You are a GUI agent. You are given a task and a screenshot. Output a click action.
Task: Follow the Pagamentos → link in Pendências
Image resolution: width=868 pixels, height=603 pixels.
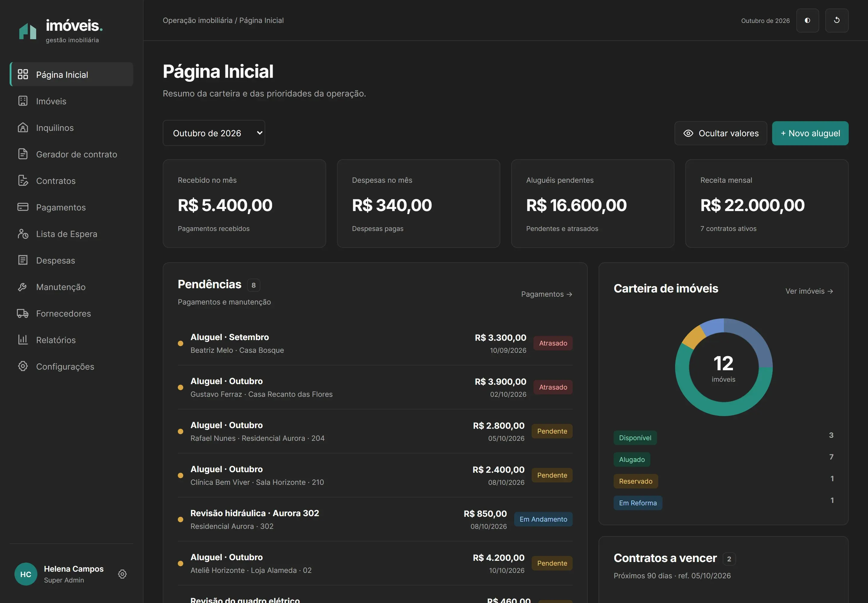[546, 294]
